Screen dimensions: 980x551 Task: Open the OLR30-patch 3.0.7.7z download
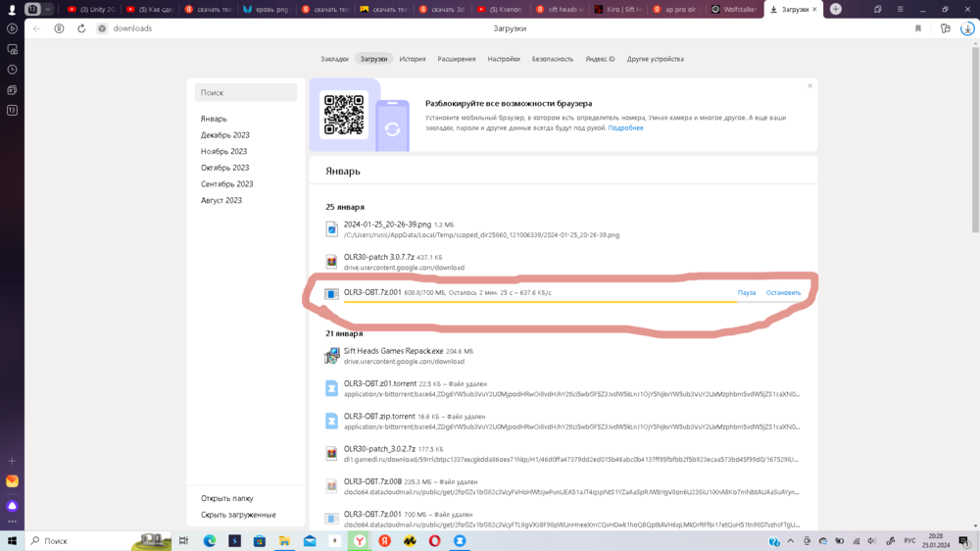tap(378, 257)
